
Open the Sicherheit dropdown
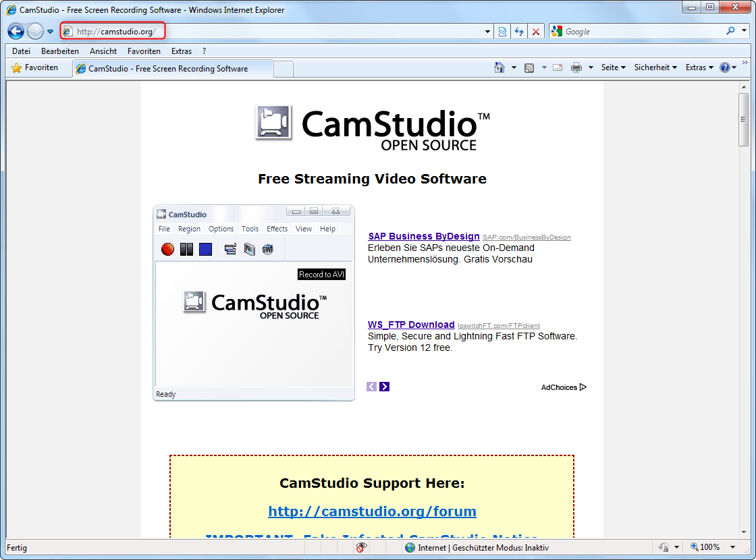click(653, 67)
